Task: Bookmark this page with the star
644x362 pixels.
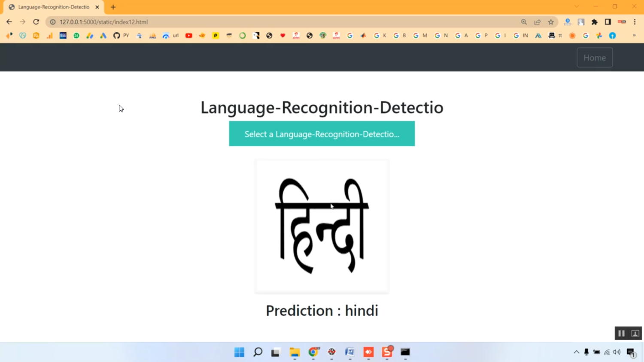Action: [x=551, y=22]
